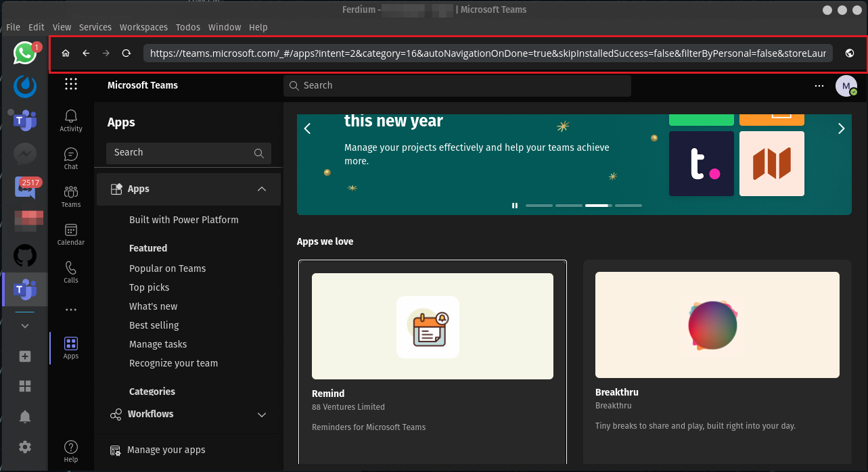Open Built with Power Platform category
The height and width of the screenshot is (472, 868).
tap(183, 220)
